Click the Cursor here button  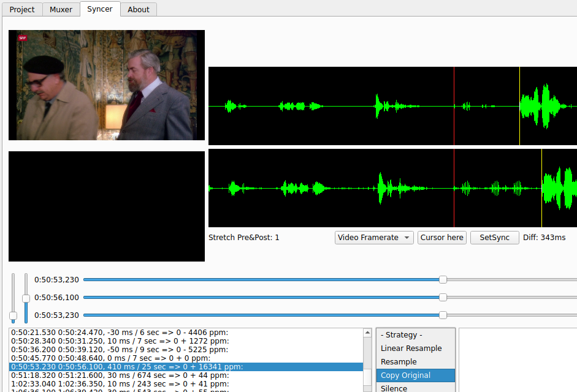(442, 238)
